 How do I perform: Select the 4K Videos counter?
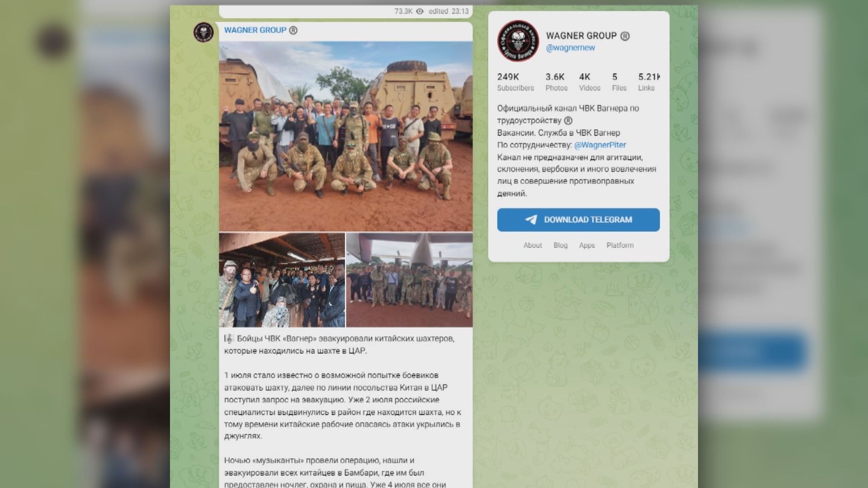click(590, 82)
